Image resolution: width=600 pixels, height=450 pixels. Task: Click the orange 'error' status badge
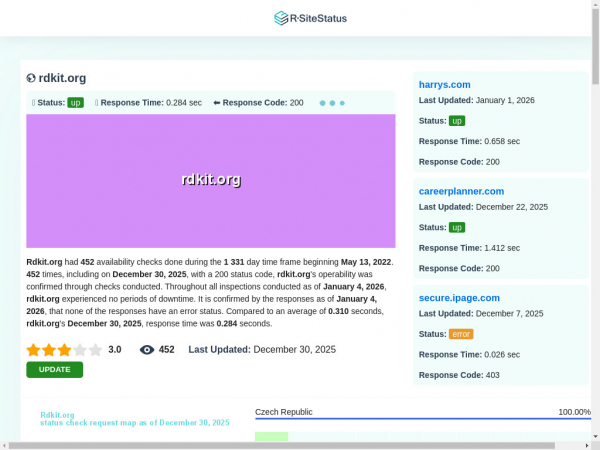[461, 334]
